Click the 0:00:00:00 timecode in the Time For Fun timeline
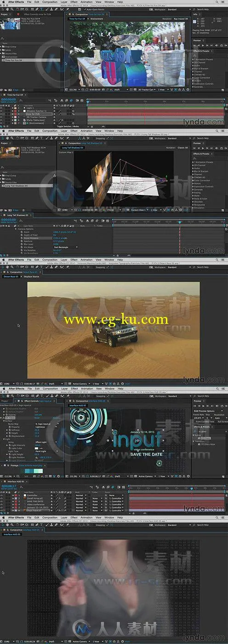The image size is (228, 644). pyautogui.click(x=8, y=100)
